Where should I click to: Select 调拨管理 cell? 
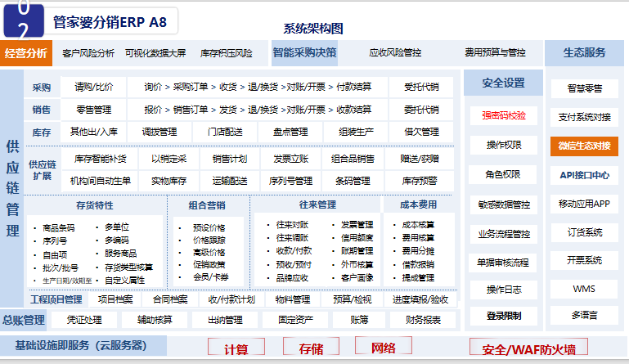pos(159,132)
